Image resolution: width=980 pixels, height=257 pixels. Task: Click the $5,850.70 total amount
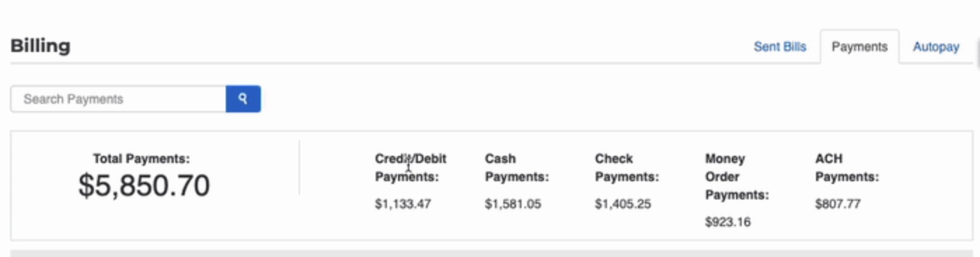point(144,185)
